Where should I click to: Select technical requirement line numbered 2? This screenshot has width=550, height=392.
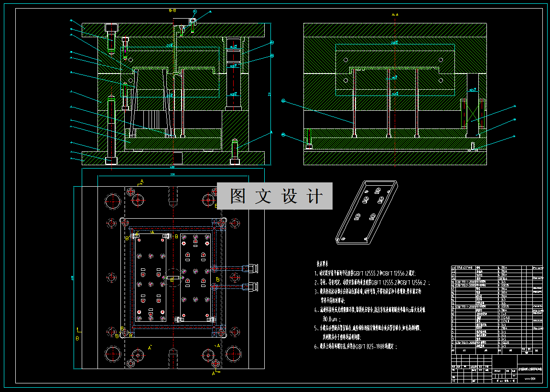pyautogui.click(x=372, y=282)
